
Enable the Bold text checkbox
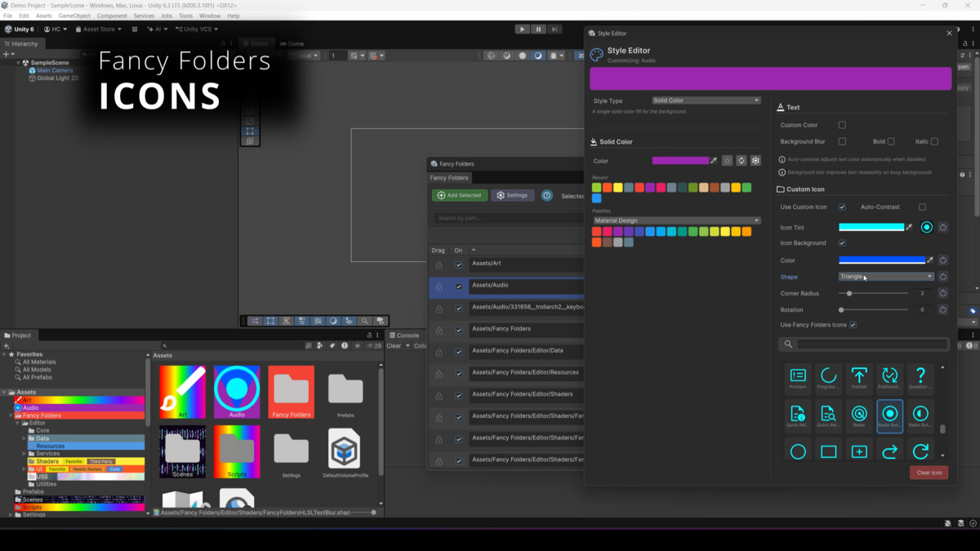891,141
